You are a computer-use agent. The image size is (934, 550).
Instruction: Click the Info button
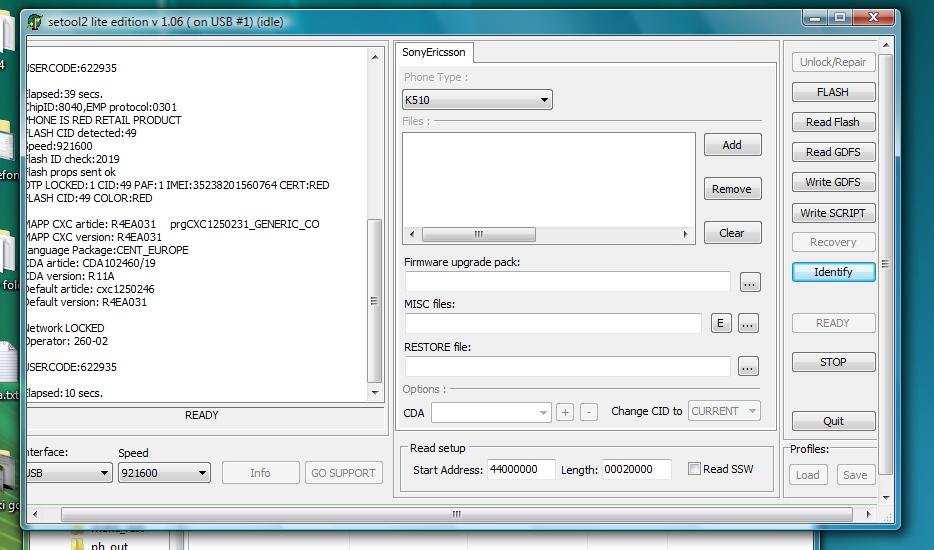[260, 473]
